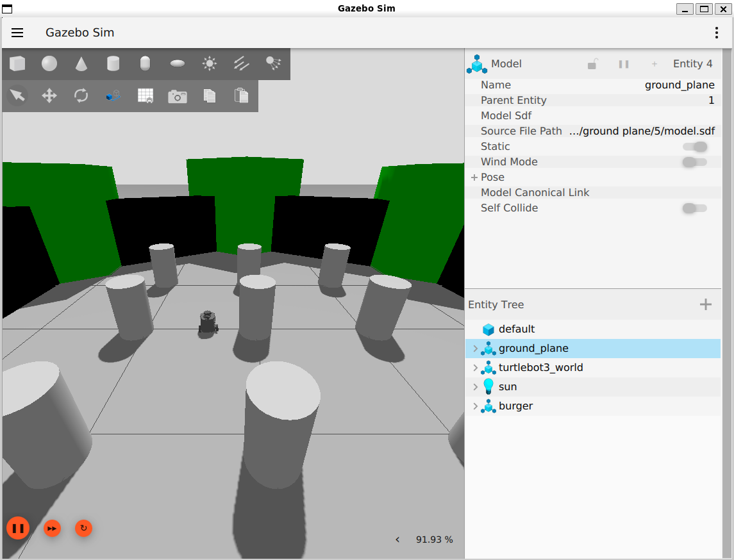Expand the burger model entry
This screenshot has height=560, width=734.
(475, 406)
